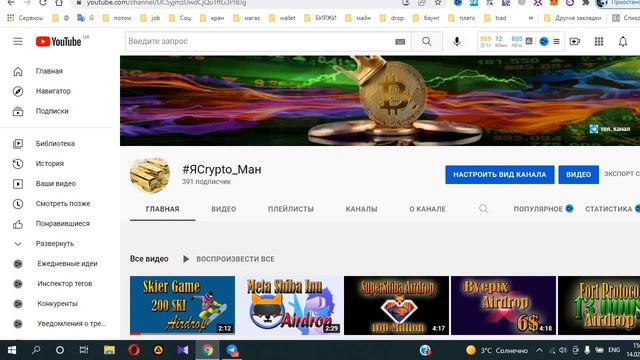Viewport: 640px width, 360px height.
Task: Open the Skier Game 200 SKI Airdrop video
Action: [x=182, y=305]
